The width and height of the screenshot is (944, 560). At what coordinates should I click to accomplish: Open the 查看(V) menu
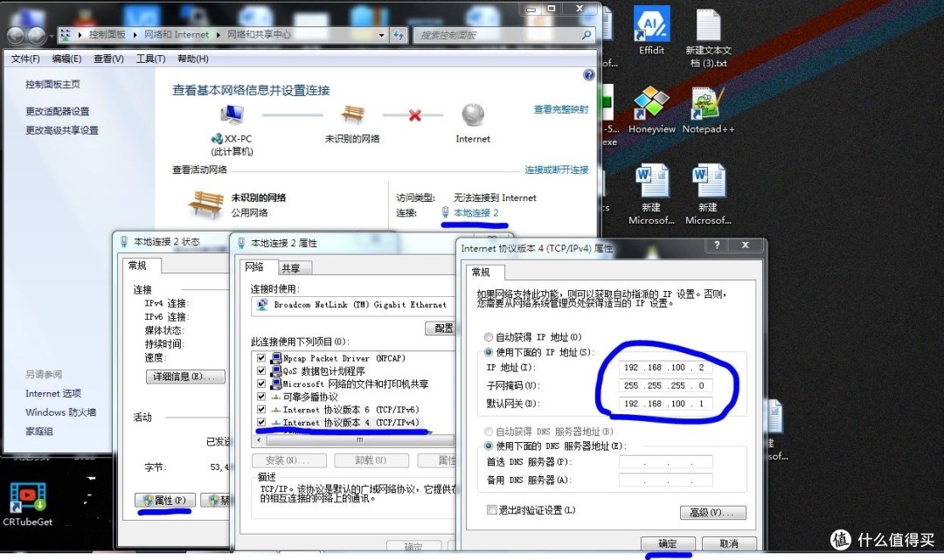point(108,59)
